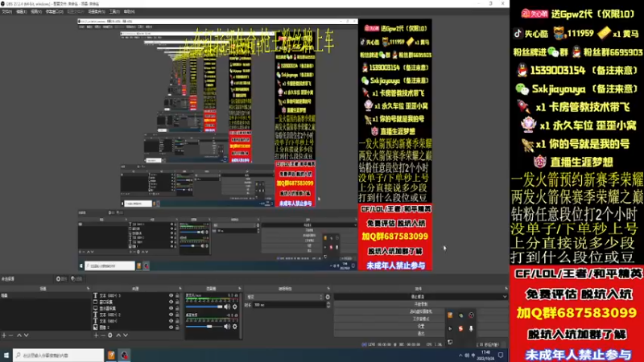Click the first mixer channel volume slider
This screenshot has width=644, height=362.
click(204, 306)
